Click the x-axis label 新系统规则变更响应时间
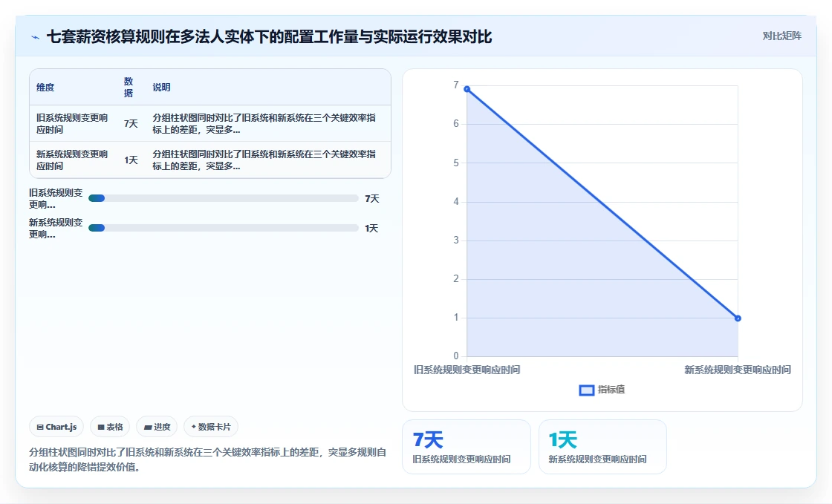 coord(738,370)
